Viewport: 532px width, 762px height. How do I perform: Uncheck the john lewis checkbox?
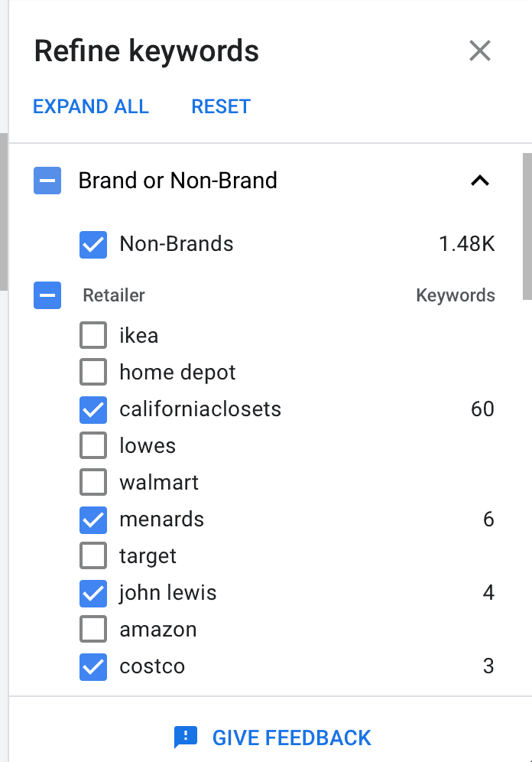pyautogui.click(x=93, y=593)
